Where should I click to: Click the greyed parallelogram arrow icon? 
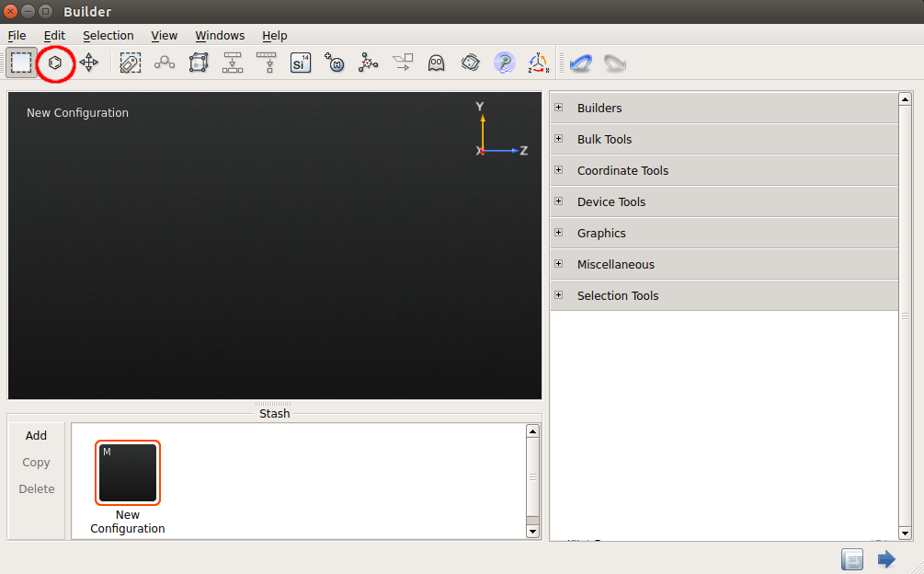[403, 63]
